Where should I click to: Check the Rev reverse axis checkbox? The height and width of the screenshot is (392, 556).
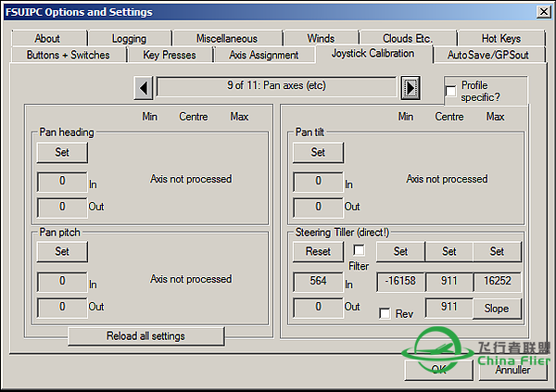point(385,313)
